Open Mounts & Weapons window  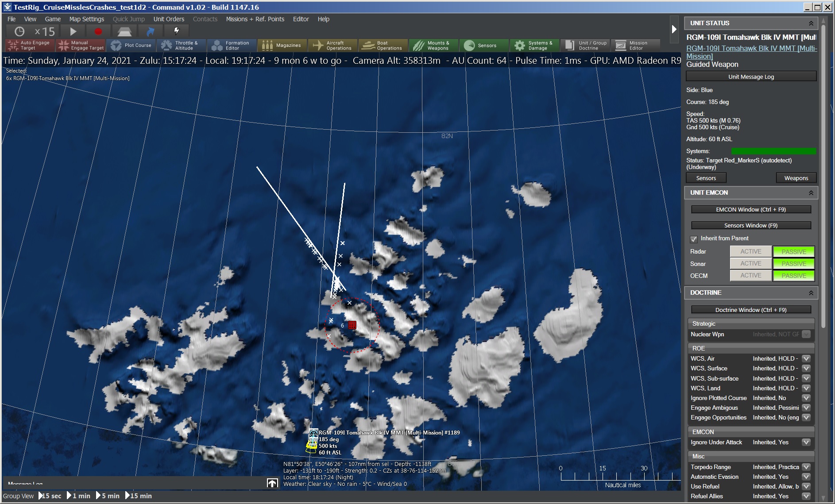433,45
